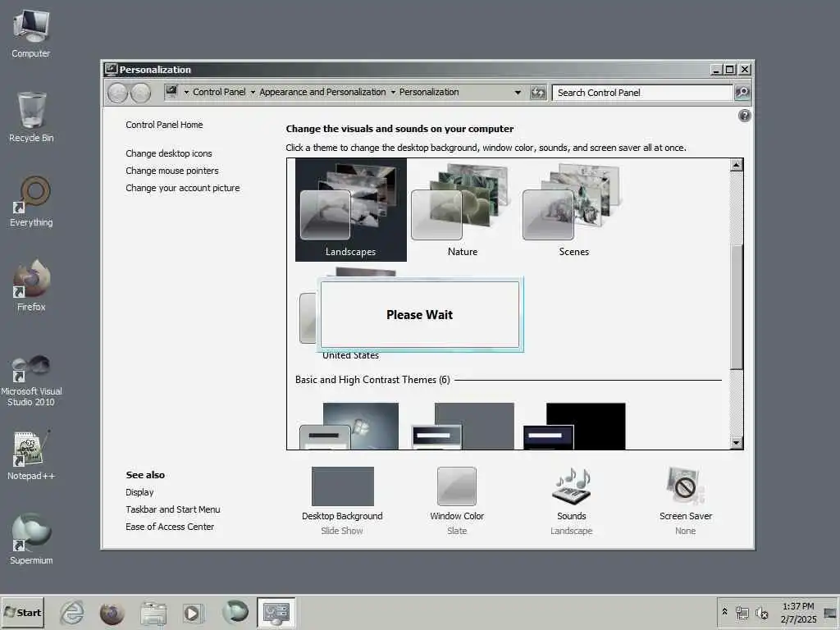Screen dimensions: 840x630
Task: Select the Scenes theme
Action: point(573,210)
